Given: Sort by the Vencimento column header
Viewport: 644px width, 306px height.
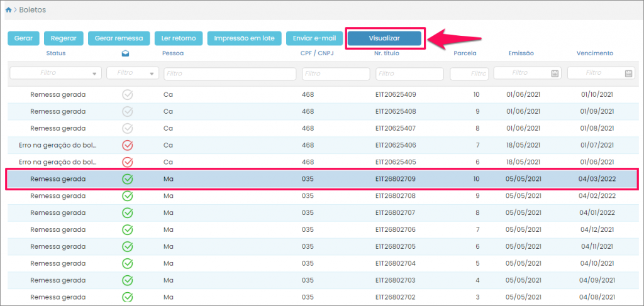Looking at the screenshot, I should coord(594,53).
